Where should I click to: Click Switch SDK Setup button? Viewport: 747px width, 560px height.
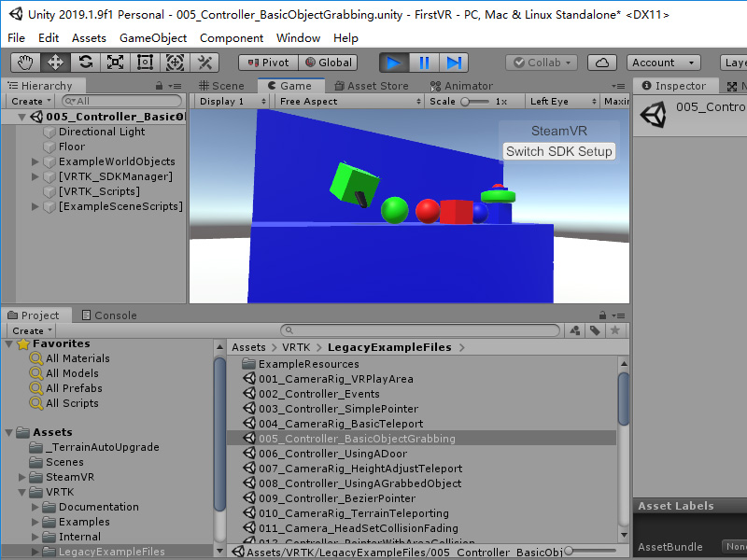tap(558, 151)
